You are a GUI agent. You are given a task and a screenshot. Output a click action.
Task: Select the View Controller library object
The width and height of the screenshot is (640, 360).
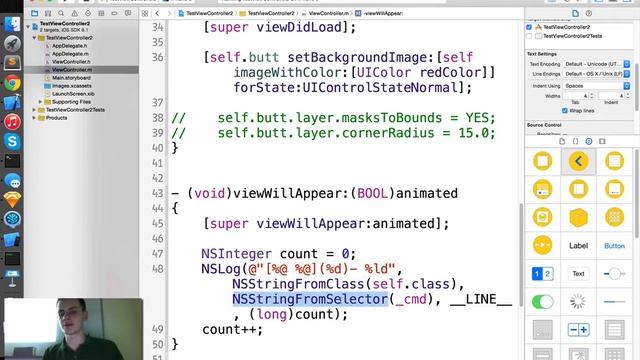(542, 161)
